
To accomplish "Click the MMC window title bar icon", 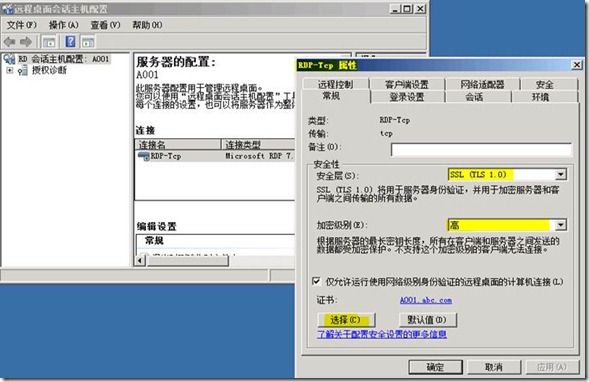I will 7,9.
